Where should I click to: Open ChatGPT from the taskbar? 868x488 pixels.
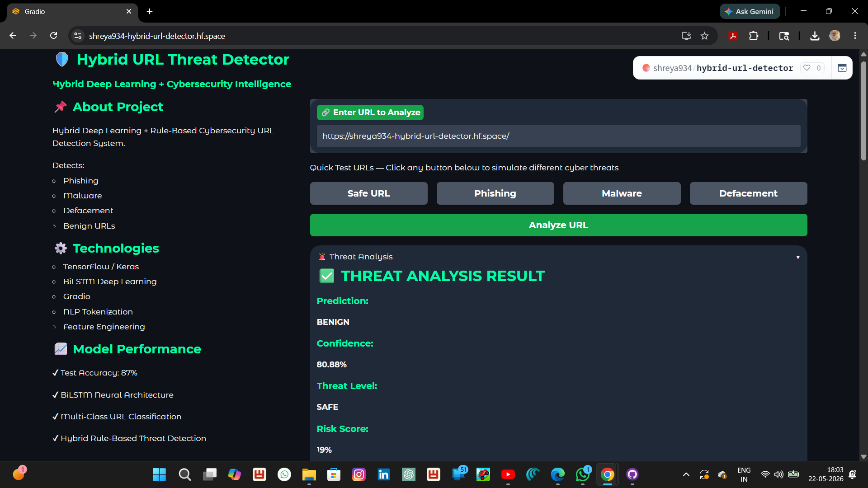tap(409, 474)
